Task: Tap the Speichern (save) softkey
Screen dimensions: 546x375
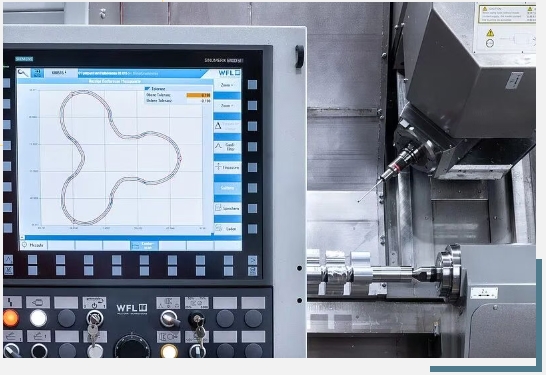Action: tap(227, 208)
